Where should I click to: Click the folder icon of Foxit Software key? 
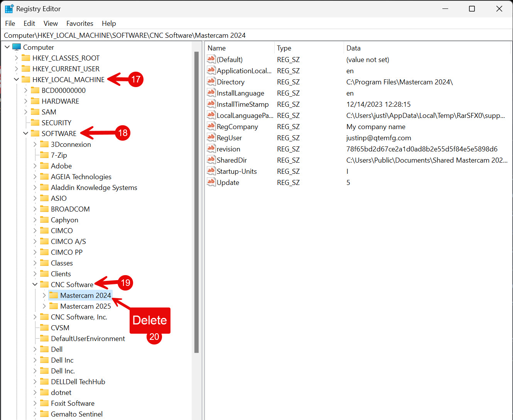point(44,403)
